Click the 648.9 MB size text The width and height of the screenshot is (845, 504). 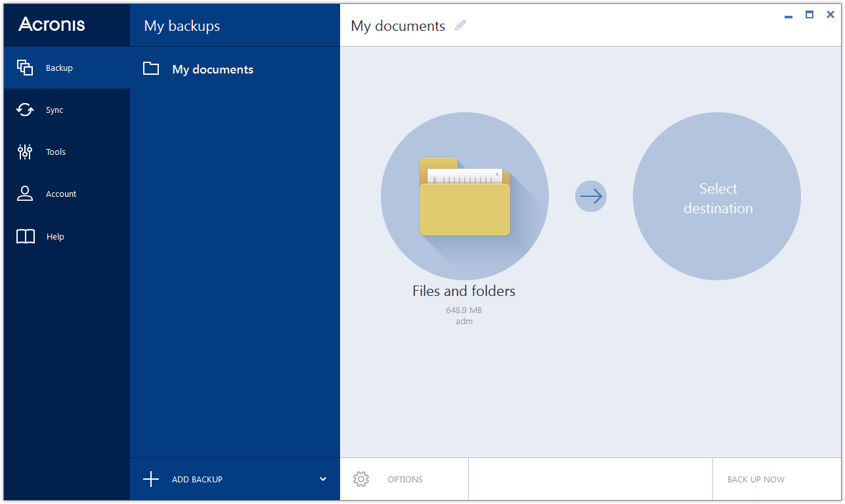coord(464,310)
